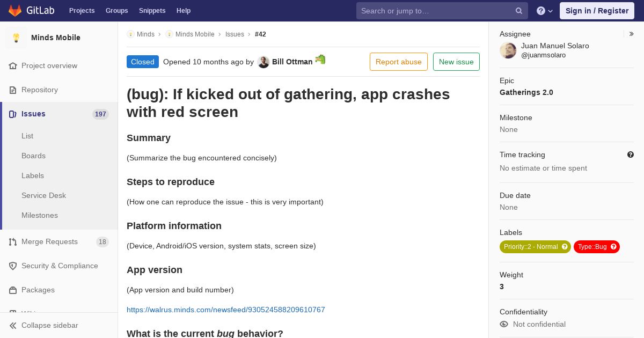Click the Minds breadcrumb avatar icon
Image resolution: width=644 pixels, height=338 pixels.
130,34
